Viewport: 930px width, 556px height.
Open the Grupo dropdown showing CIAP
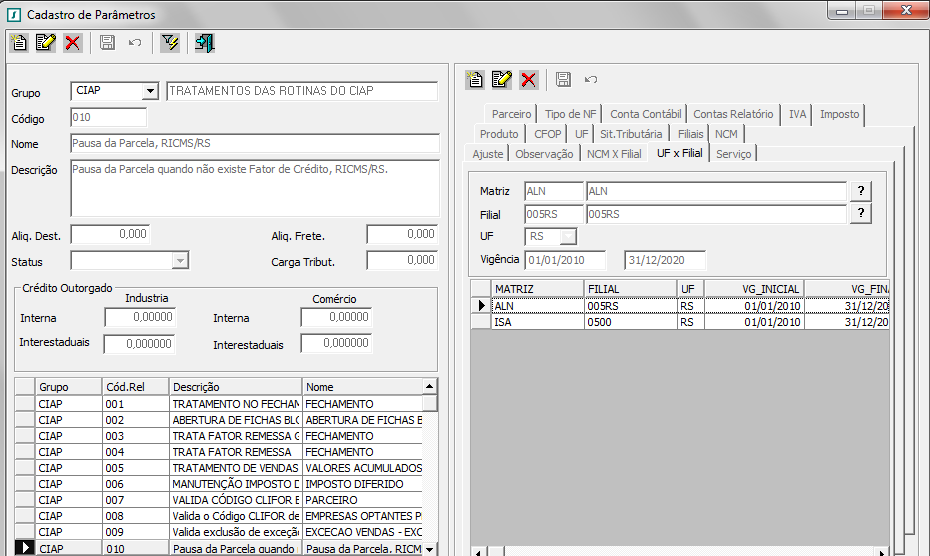(x=150, y=91)
